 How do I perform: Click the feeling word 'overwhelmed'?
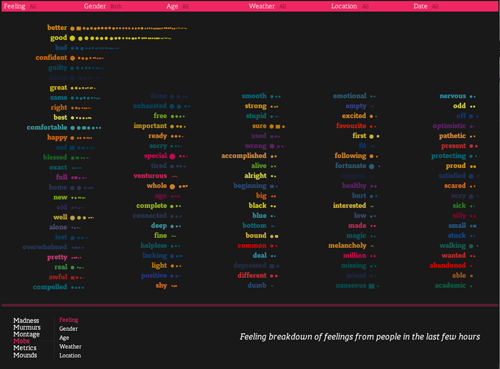[45, 247]
